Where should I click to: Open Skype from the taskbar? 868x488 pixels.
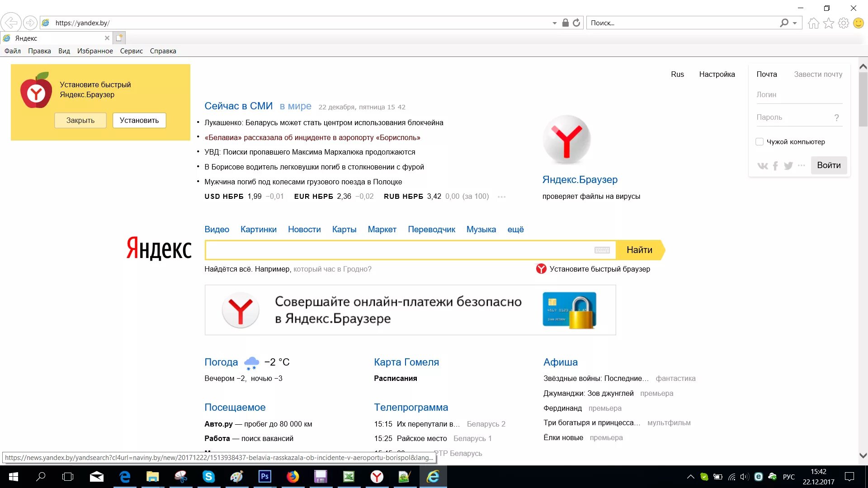point(208,477)
